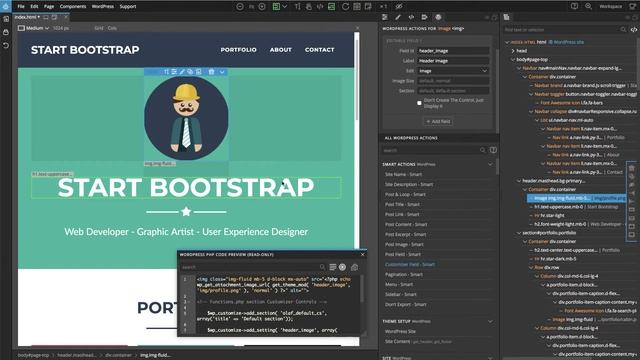Click the WordPress tab icon in panel

(x=438, y=17)
